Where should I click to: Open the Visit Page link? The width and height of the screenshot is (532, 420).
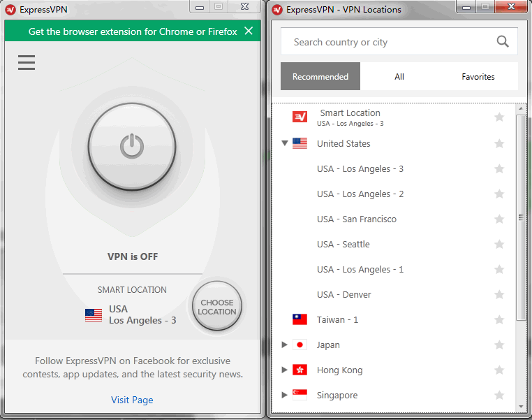(132, 400)
